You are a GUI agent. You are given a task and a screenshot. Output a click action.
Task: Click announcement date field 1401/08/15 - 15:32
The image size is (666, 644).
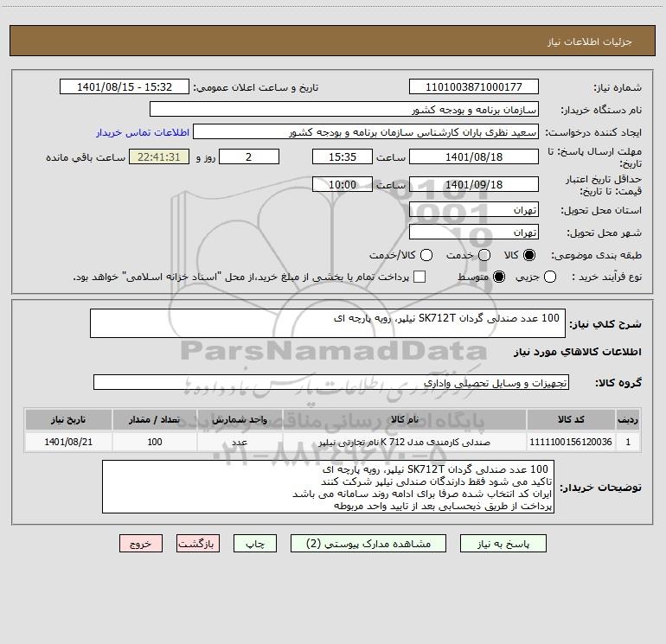(x=124, y=86)
